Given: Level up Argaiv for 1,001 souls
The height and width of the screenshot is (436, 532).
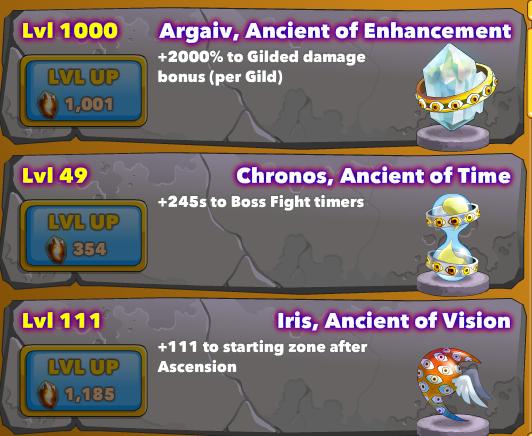Looking at the screenshot, I should click(x=83, y=91).
